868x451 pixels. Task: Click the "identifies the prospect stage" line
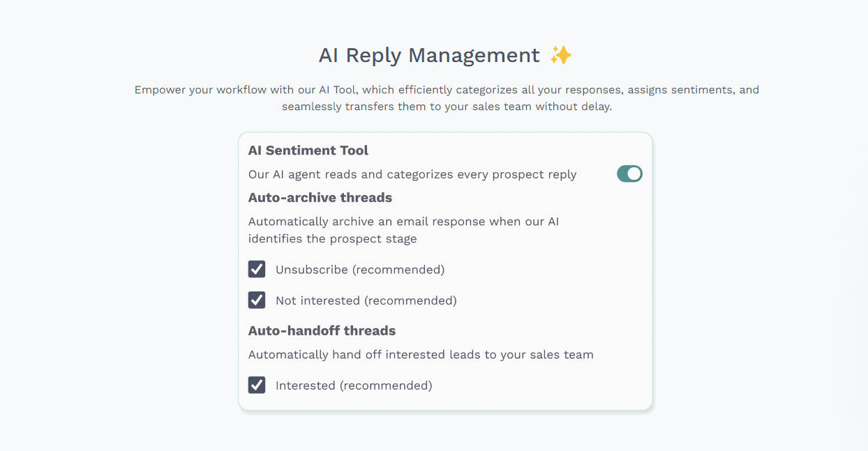click(x=332, y=239)
